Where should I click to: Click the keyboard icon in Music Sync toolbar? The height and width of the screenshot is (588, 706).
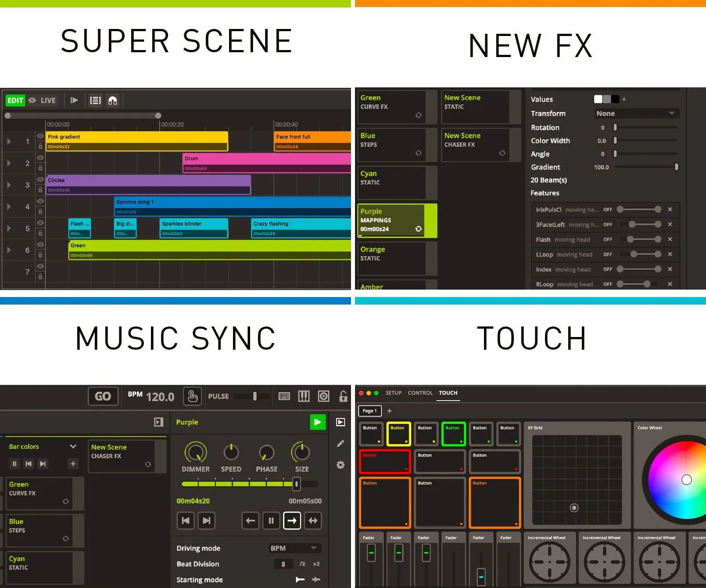coord(284,396)
